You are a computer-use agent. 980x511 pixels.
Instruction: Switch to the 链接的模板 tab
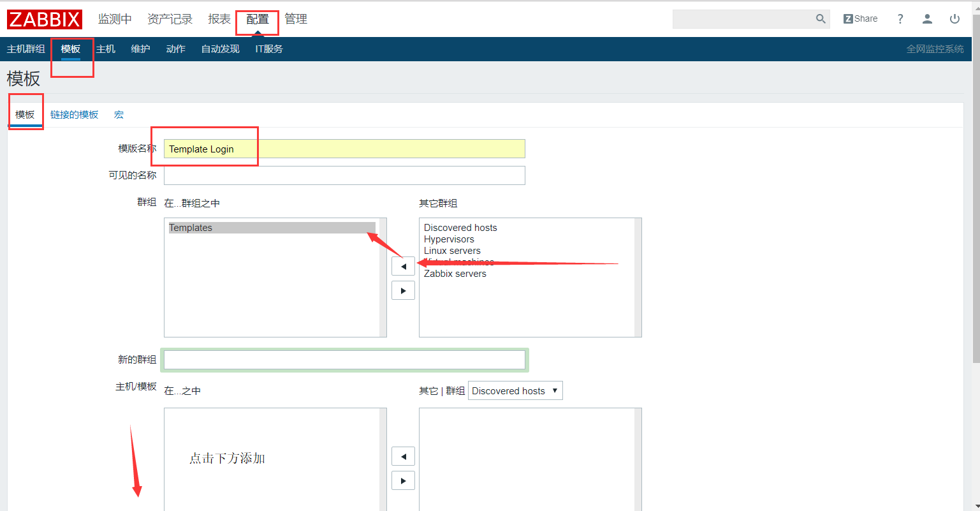[x=75, y=115]
